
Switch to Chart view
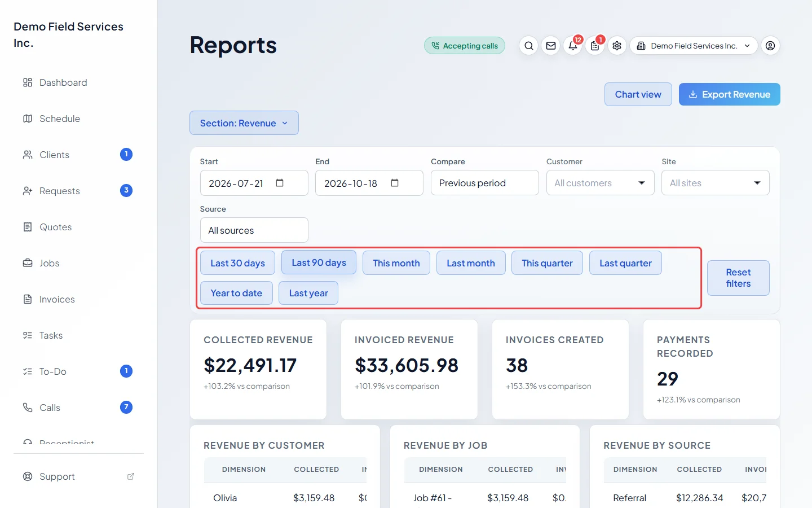[638, 94]
